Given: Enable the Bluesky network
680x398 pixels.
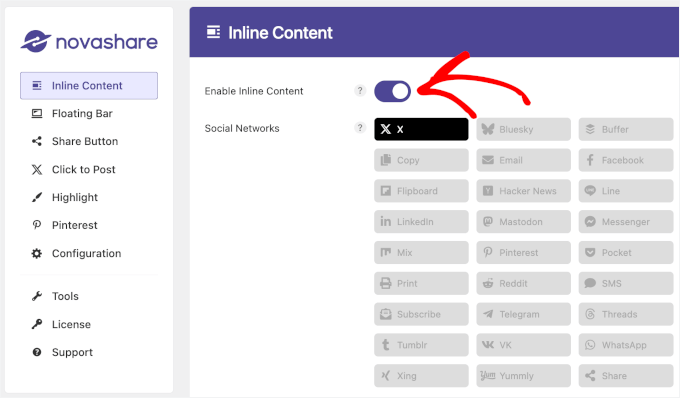Looking at the screenshot, I should click(523, 129).
